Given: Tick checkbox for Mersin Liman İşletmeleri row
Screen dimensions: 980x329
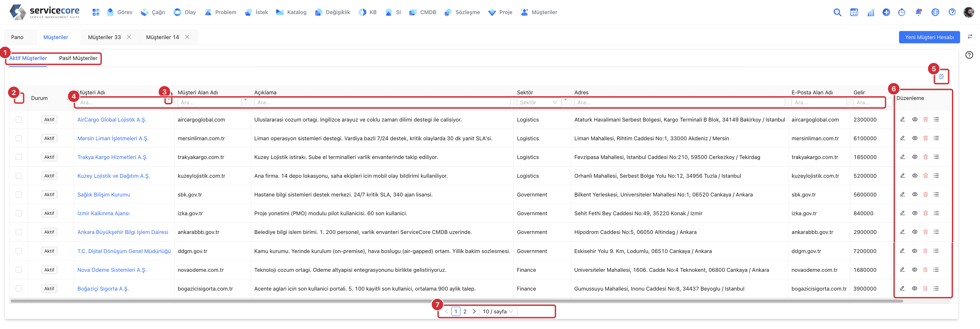Looking at the screenshot, I should click(19, 138).
